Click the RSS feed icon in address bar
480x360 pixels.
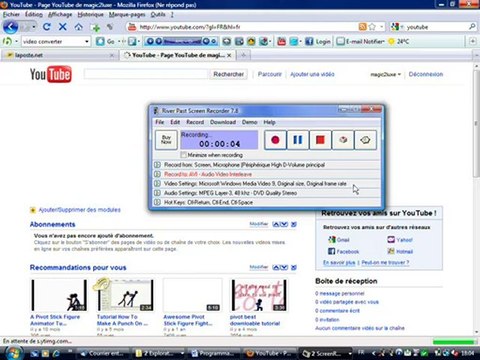363,27
